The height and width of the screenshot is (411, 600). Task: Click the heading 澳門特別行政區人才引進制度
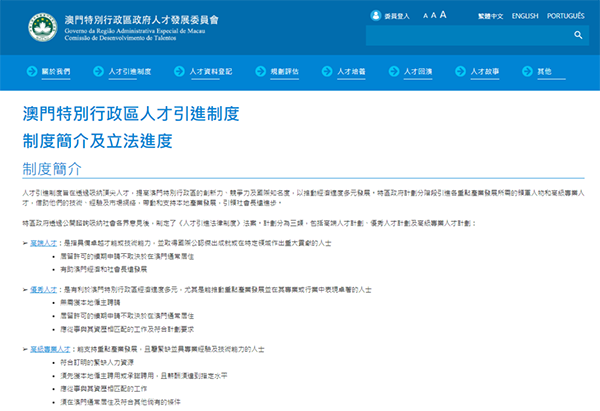pyautogui.click(x=131, y=114)
